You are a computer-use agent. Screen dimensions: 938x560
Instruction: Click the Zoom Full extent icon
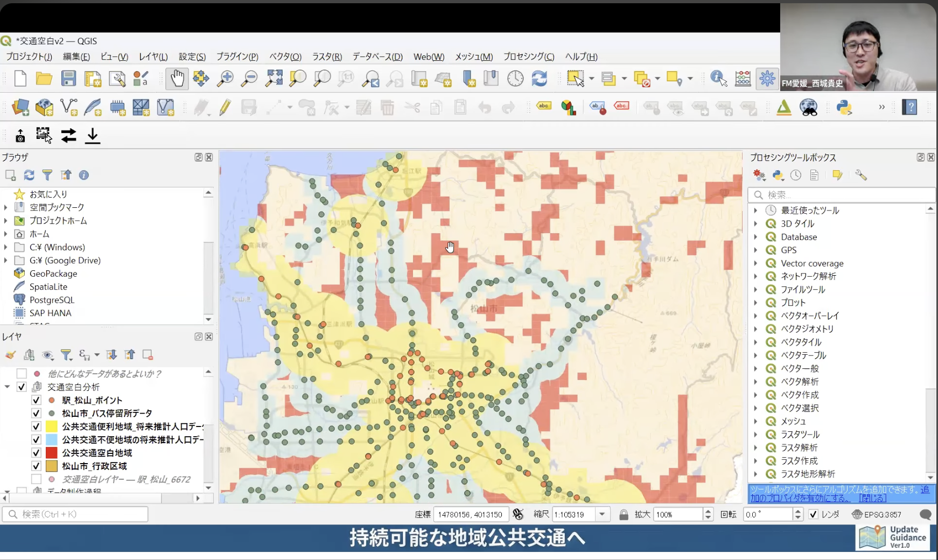pos(274,79)
